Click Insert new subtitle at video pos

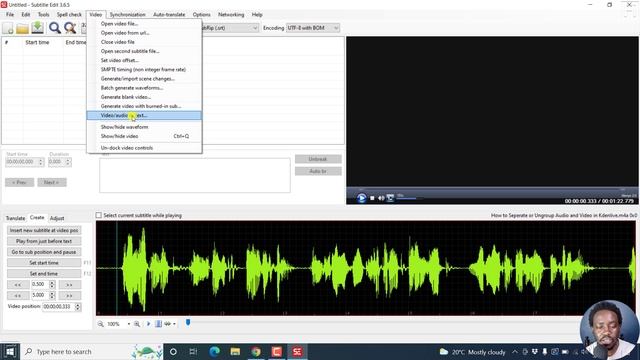pos(44,230)
